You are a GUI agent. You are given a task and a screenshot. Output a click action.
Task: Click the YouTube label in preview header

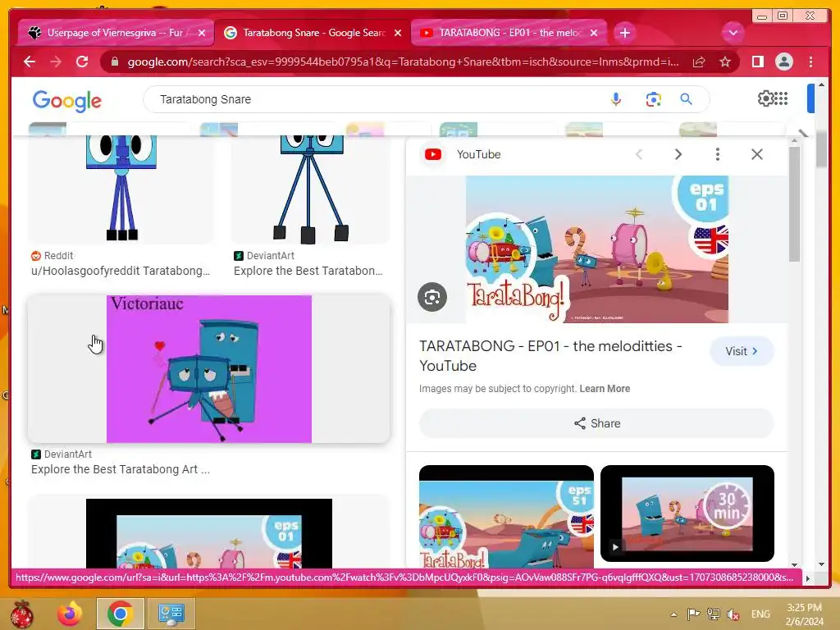click(478, 154)
